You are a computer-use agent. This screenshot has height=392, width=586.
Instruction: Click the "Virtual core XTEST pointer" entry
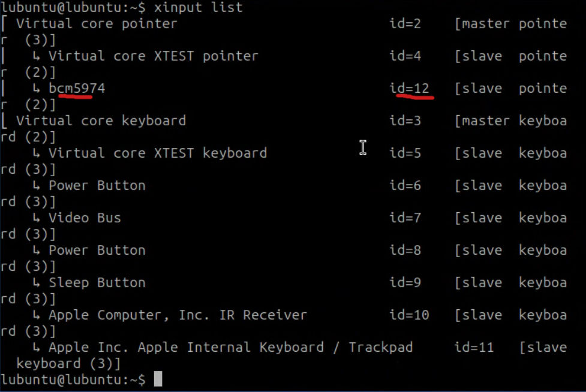click(x=153, y=56)
